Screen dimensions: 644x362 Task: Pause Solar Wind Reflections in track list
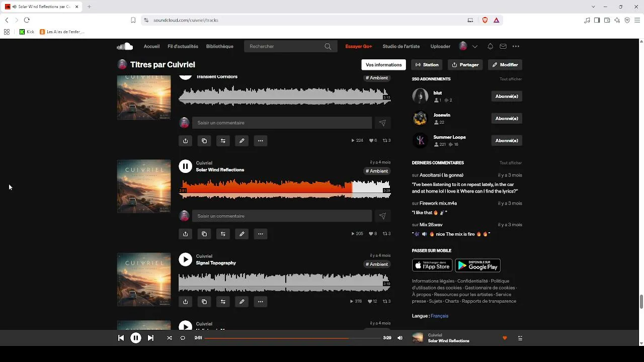point(186,166)
